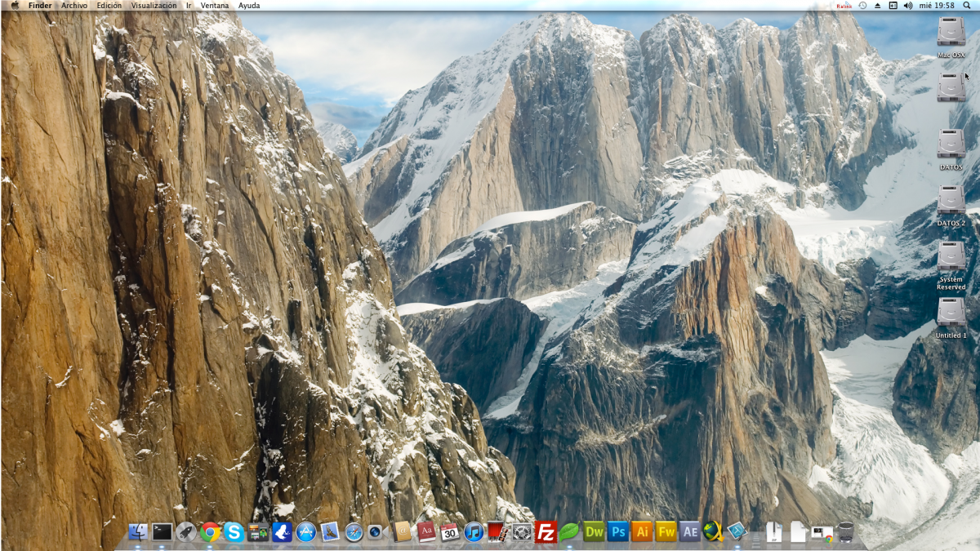
Task: Open the Mac App Store
Action: pyautogui.click(x=305, y=532)
